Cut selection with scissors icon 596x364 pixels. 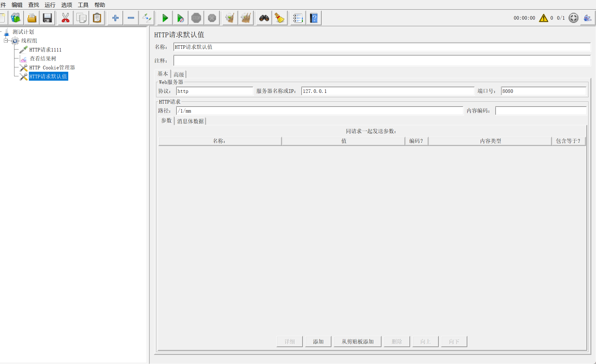(x=66, y=18)
